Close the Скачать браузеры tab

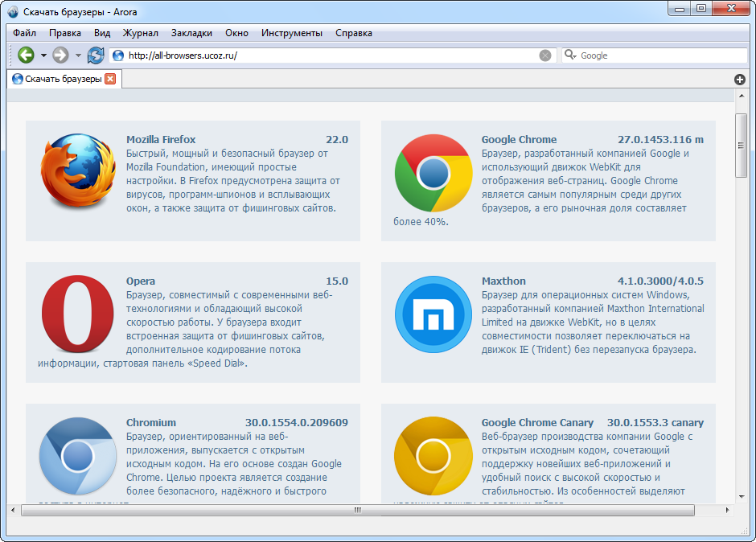click(x=110, y=79)
